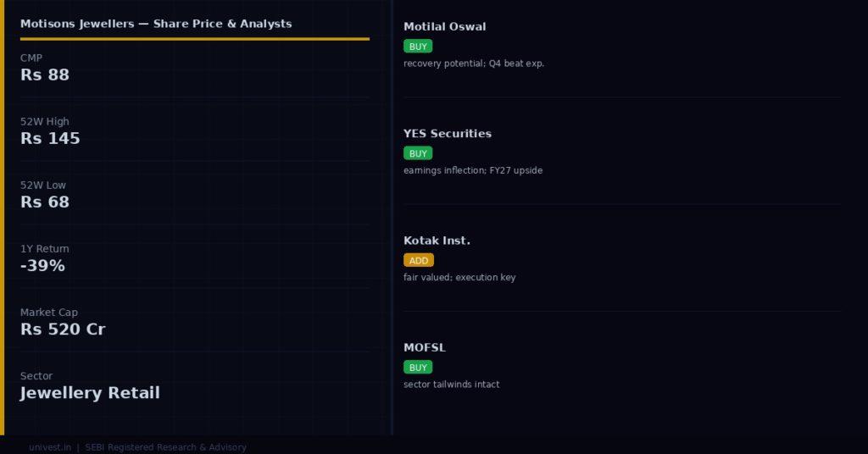This screenshot has height=454, width=868.
Task: Select the note 'fair valued; execution key'
Action: [459, 278]
